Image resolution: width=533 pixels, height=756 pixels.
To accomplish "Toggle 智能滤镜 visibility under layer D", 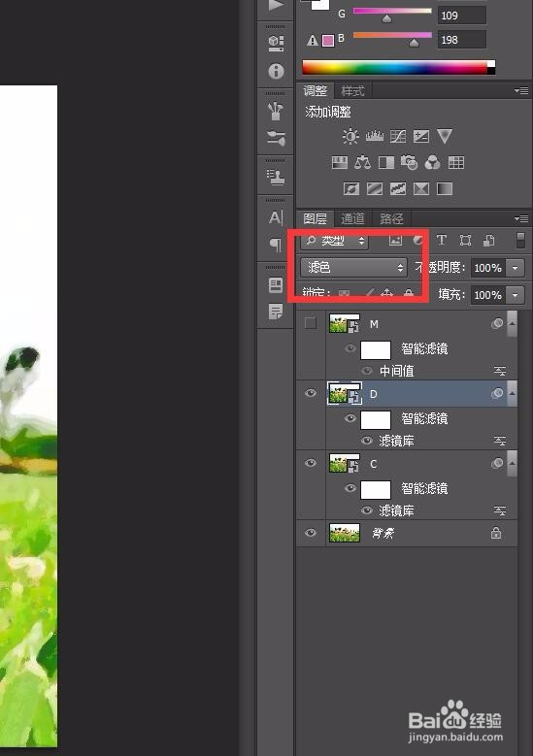I will 350,418.
